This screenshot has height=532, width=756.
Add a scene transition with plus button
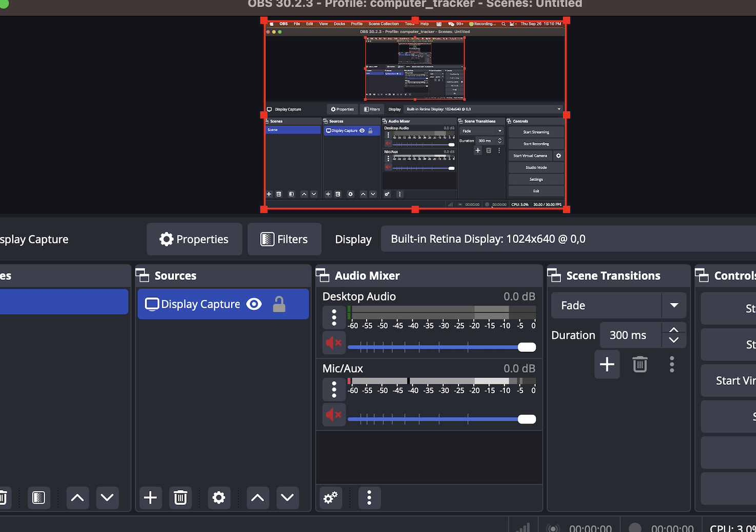pos(607,364)
